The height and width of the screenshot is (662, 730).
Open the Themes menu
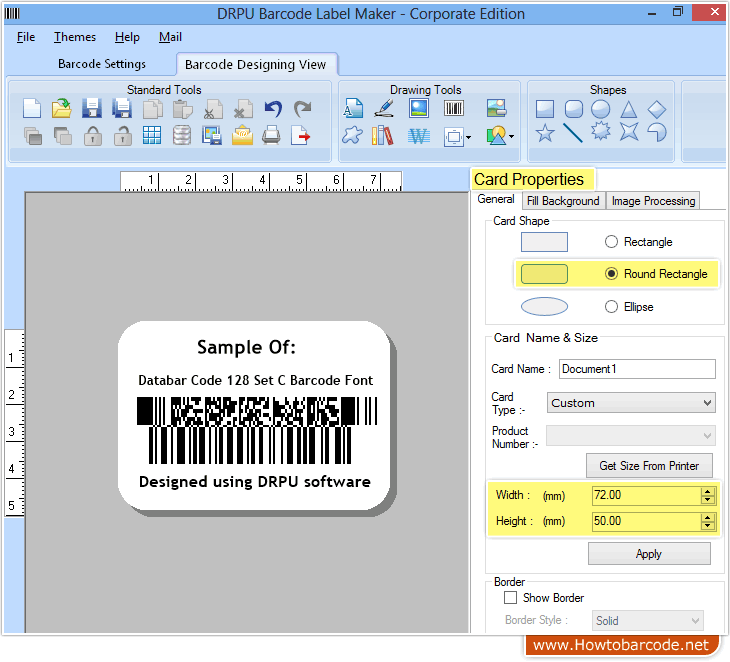click(x=74, y=37)
